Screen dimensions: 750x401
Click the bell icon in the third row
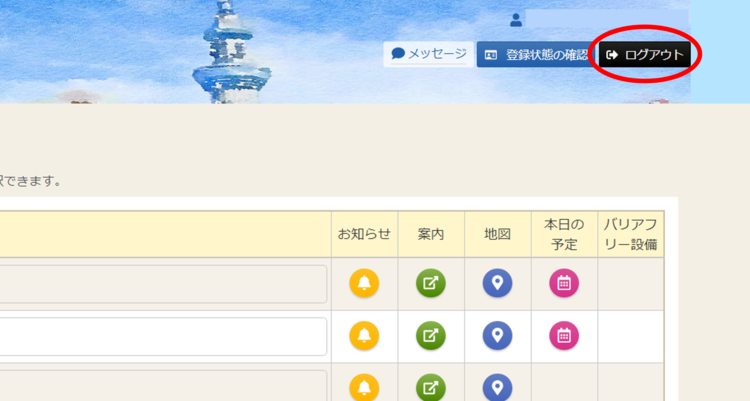[364, 386]
